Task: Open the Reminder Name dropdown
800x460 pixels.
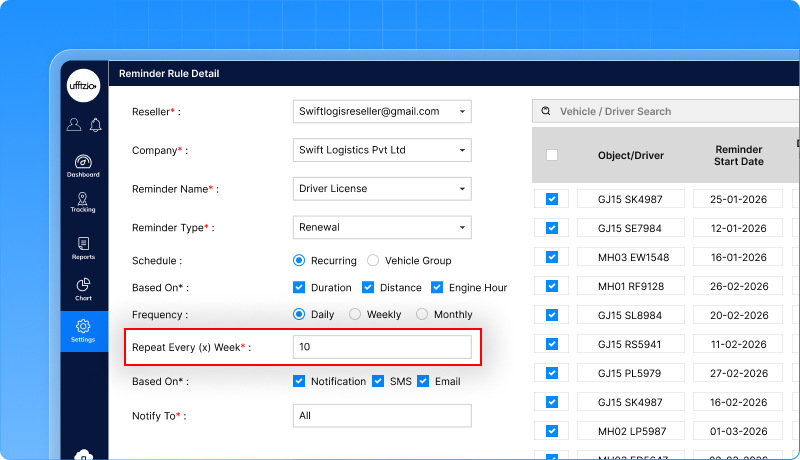Action: 462,189
